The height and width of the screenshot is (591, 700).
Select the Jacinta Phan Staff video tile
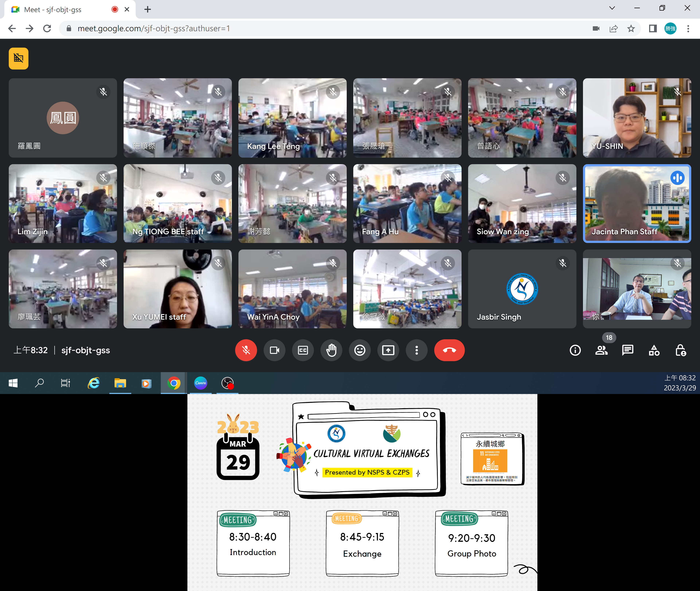point(637,203)
